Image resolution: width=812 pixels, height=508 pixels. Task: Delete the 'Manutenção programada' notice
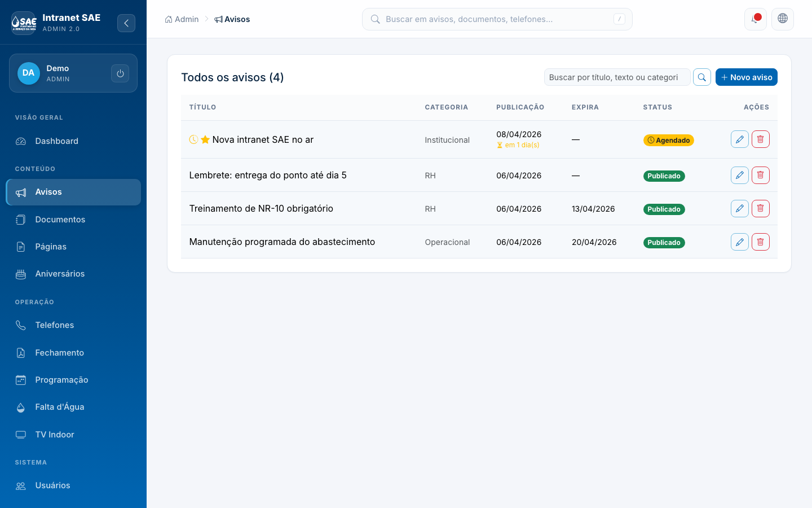point(761,242)
